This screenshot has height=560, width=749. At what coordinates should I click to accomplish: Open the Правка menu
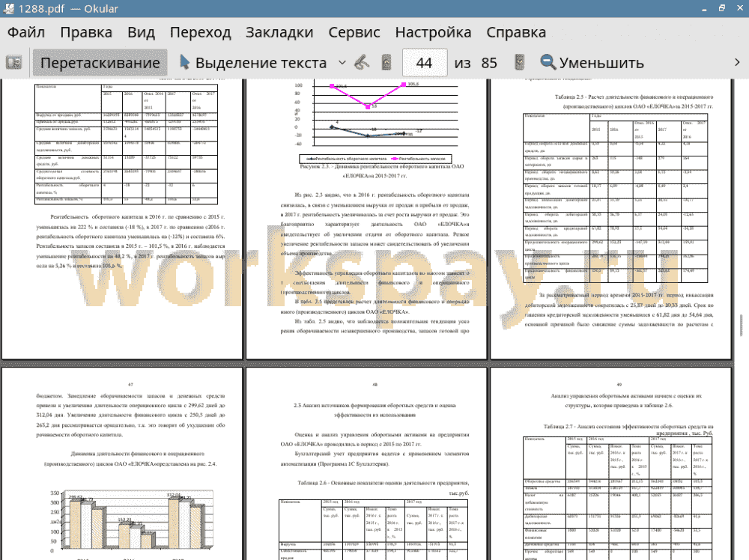pyautogui.click(x=86, y=32)
